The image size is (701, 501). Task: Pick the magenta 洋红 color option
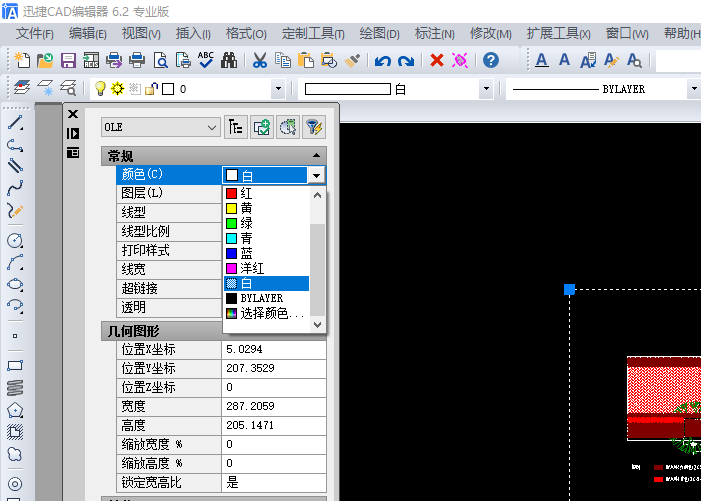click(x=266, y=268)
